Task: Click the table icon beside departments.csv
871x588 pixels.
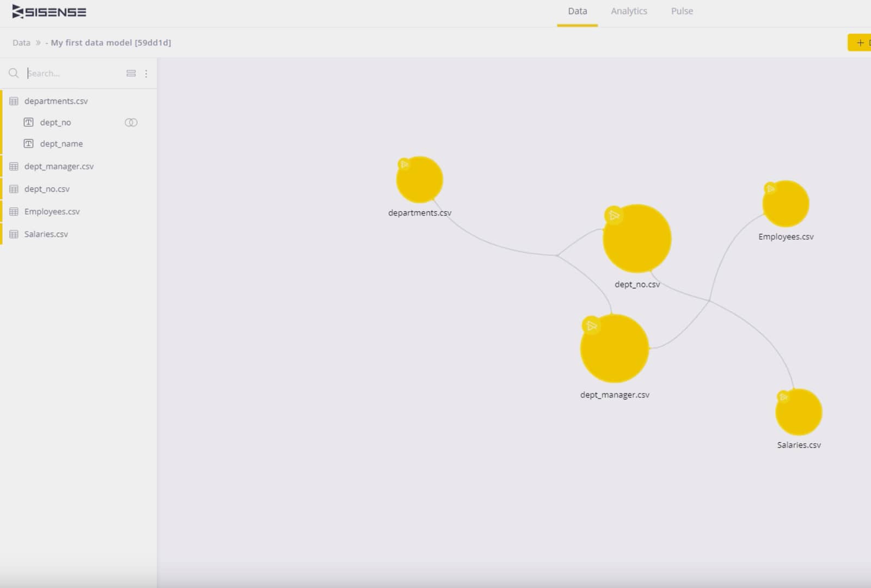Action: pyautogui.click(x=14, y=101)
